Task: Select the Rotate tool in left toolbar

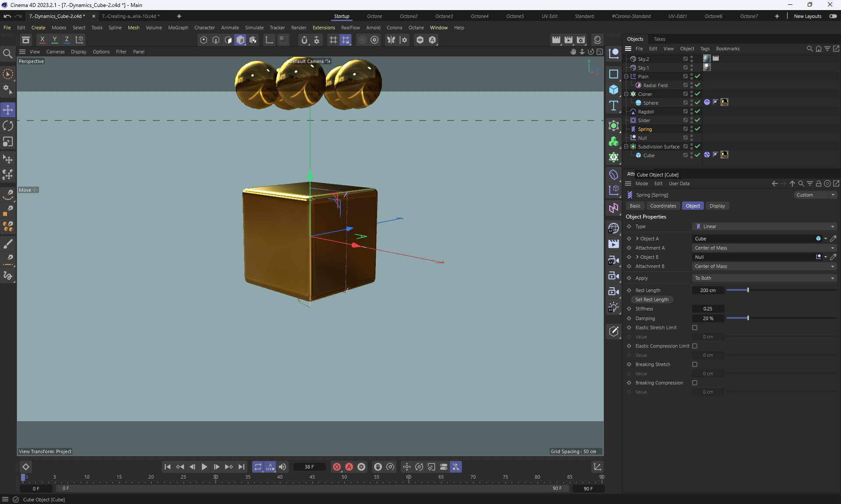Action: (8, 126)
